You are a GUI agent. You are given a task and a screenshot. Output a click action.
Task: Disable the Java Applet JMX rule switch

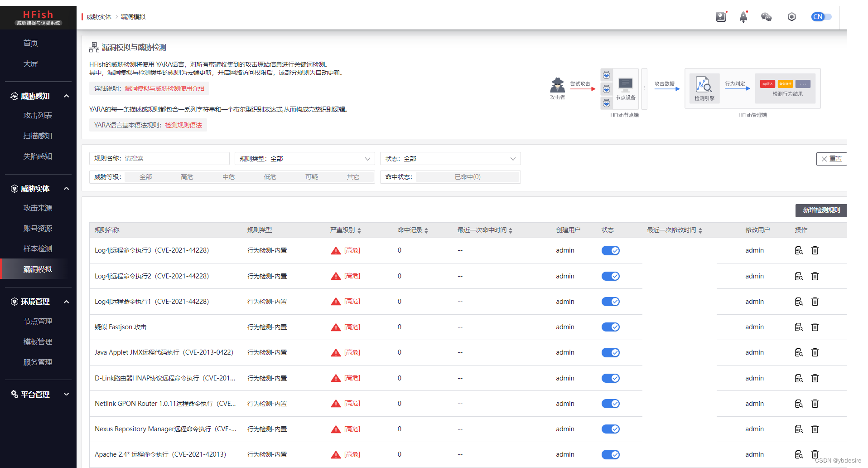coord(610,352)
